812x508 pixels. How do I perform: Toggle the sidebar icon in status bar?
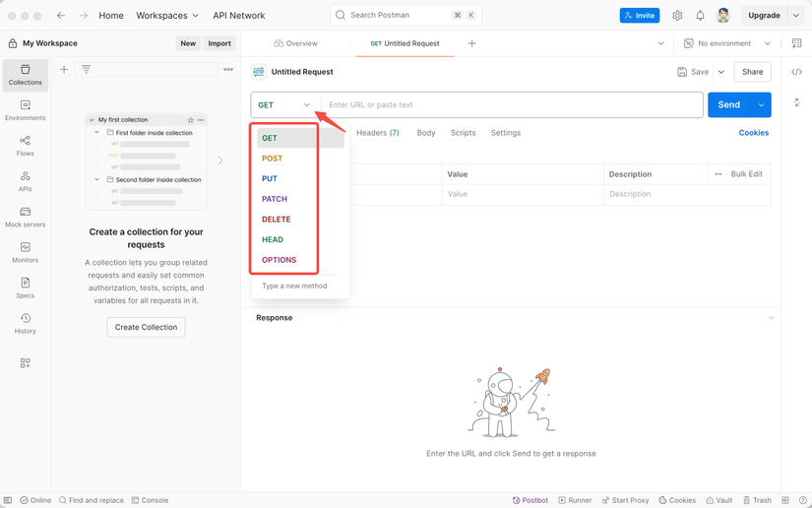pos(8,500)
